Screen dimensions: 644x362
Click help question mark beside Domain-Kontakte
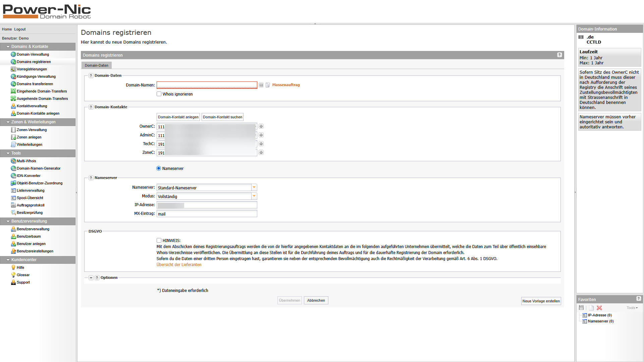pos(91,107)
